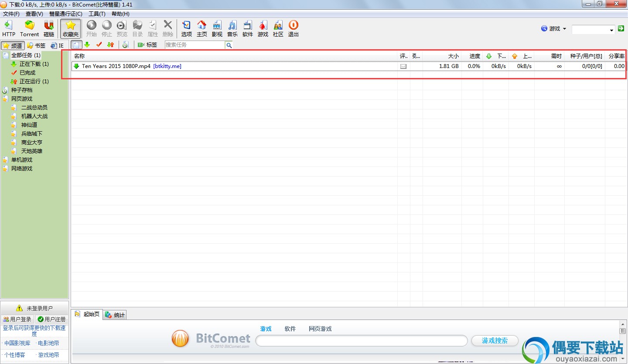628x364 pixels.
Task: Add a magnet link (磁链) task
Action: click(x=49, y=28)
